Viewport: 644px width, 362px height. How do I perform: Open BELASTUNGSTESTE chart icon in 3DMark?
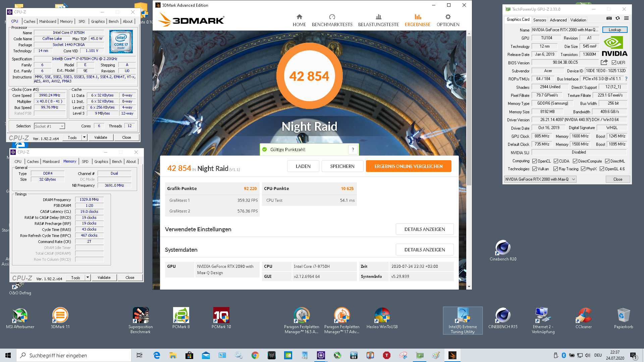(378, 17)
